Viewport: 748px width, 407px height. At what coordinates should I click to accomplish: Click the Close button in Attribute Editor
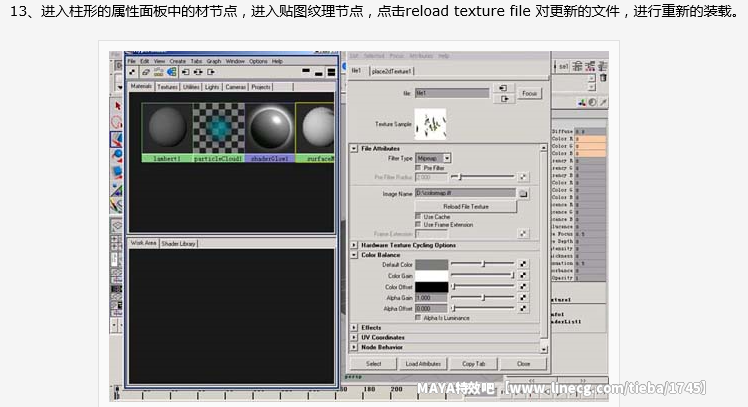pos(523,364)
